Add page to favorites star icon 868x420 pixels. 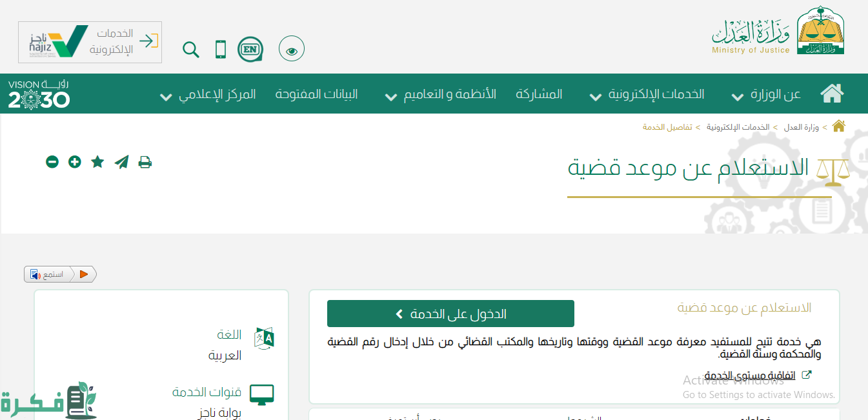(x=97, y=162)
